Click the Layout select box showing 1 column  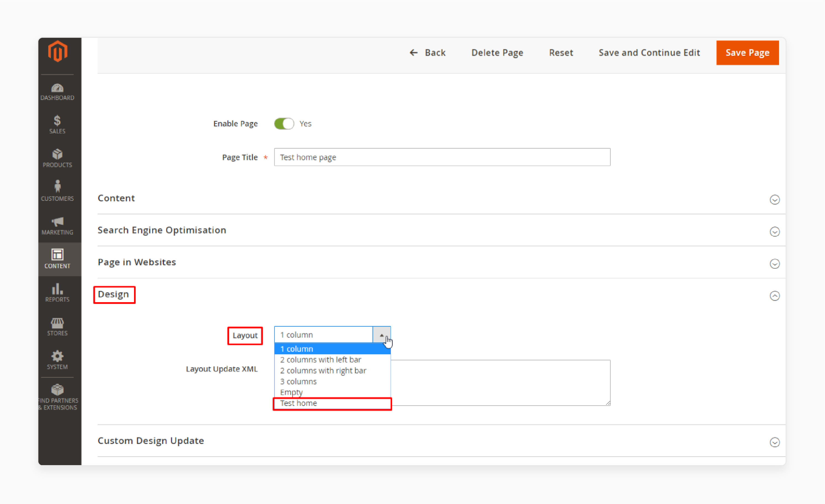click(x=332, y=335)
